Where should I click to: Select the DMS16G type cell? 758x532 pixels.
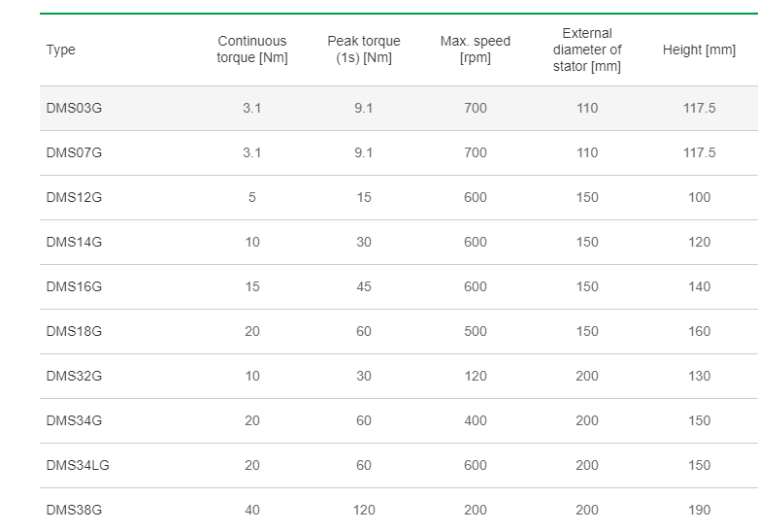point(74,286)
